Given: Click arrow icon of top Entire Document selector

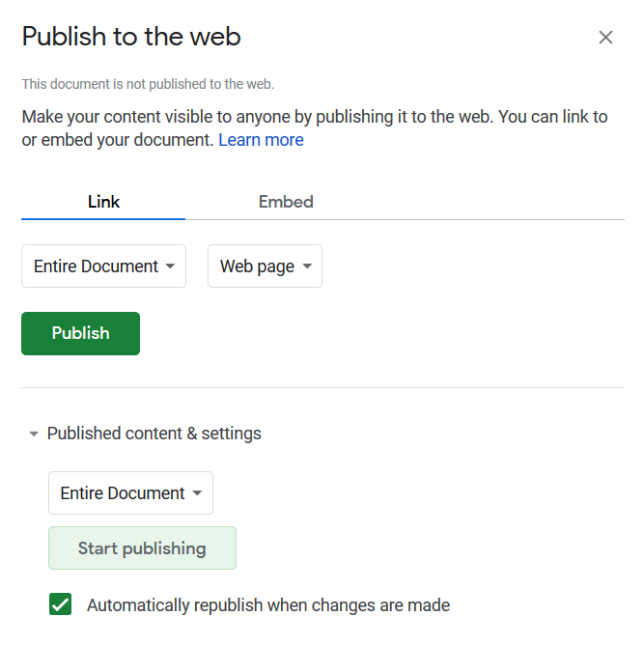Looking at the screenshot, I should [x=170, y=266].
